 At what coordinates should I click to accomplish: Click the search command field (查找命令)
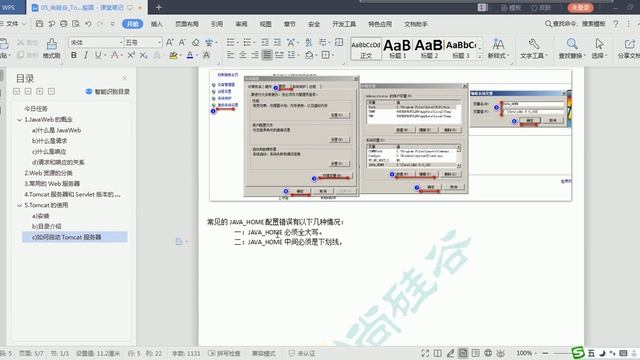coord(575,24)
